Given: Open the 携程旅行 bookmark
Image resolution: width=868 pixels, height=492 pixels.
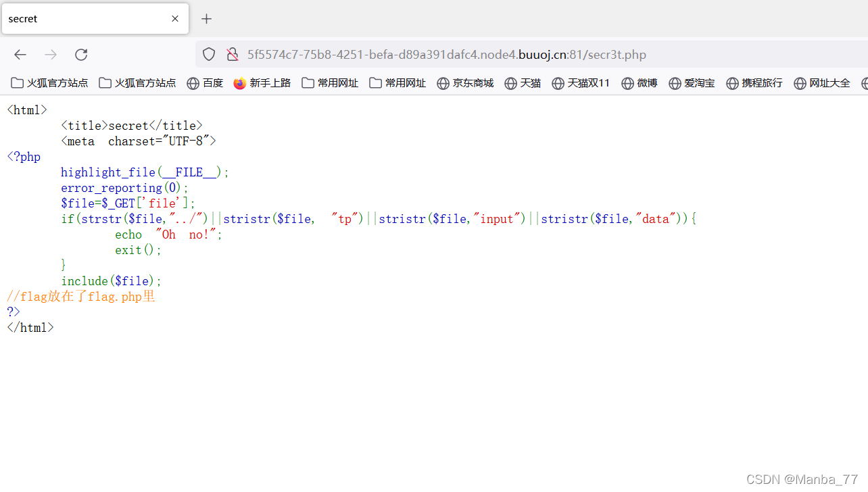Looking at the screenshot, I should tap(754, 83).
